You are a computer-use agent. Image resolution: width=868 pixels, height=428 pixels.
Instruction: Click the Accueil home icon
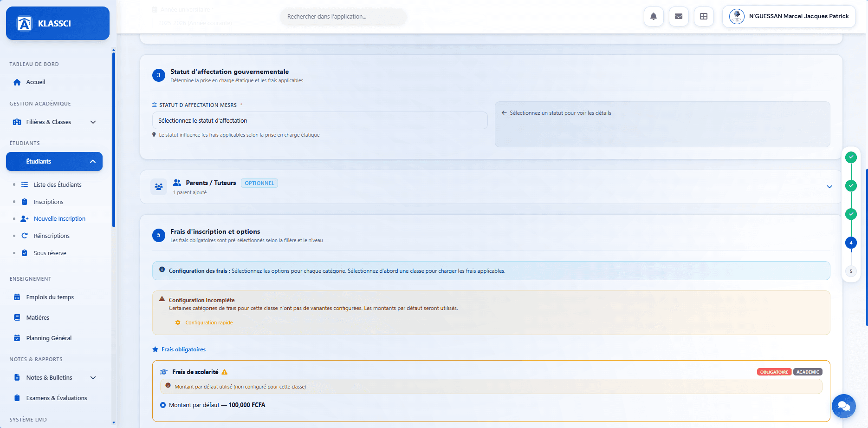tap(17, 82)
